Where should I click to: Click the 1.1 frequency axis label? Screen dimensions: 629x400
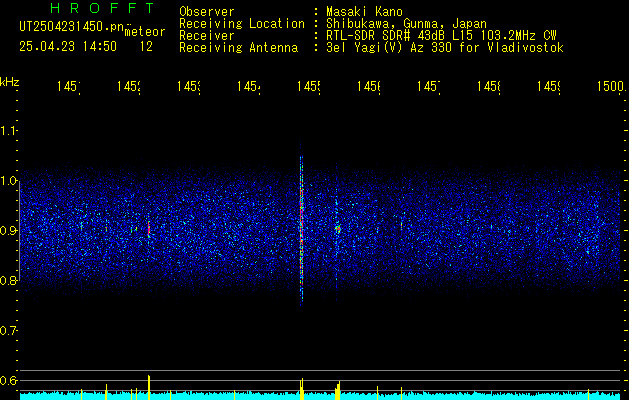tap(8, 131)
